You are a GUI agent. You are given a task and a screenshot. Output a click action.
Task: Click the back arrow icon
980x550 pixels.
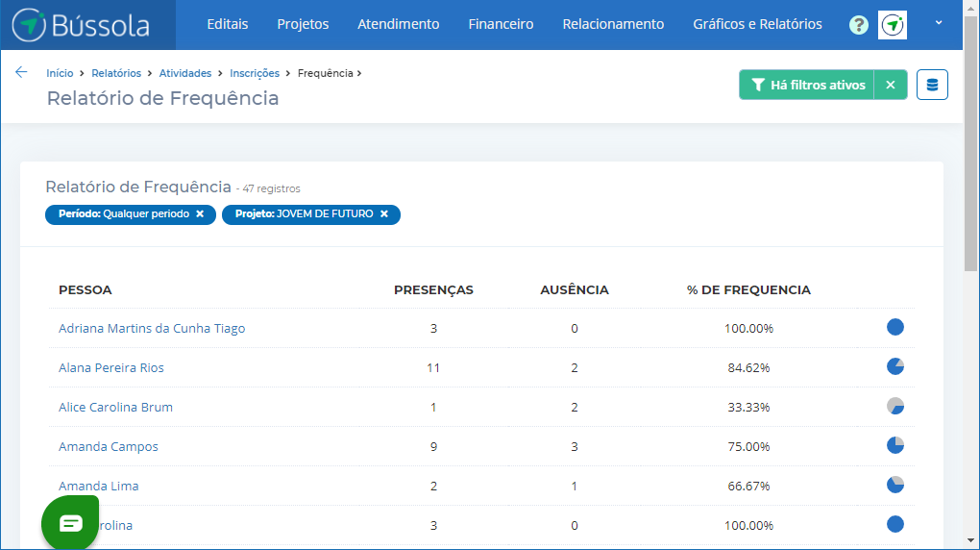pos(21,72)
